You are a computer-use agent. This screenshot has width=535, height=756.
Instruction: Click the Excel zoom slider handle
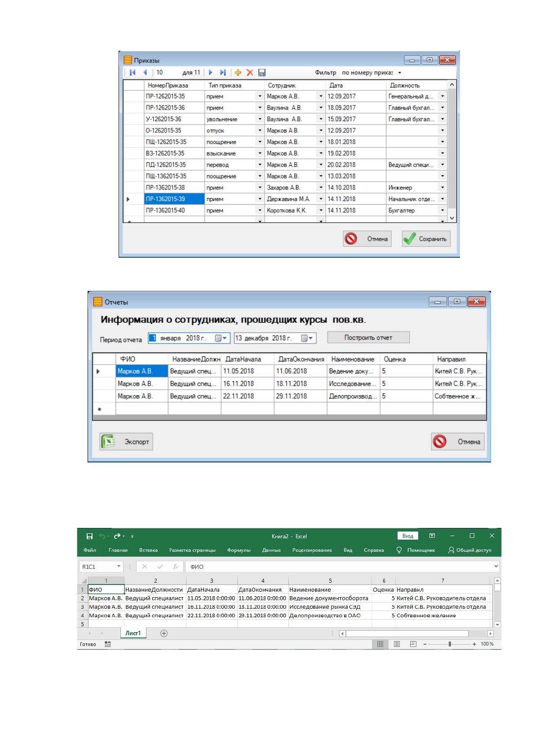coord(450,644)
